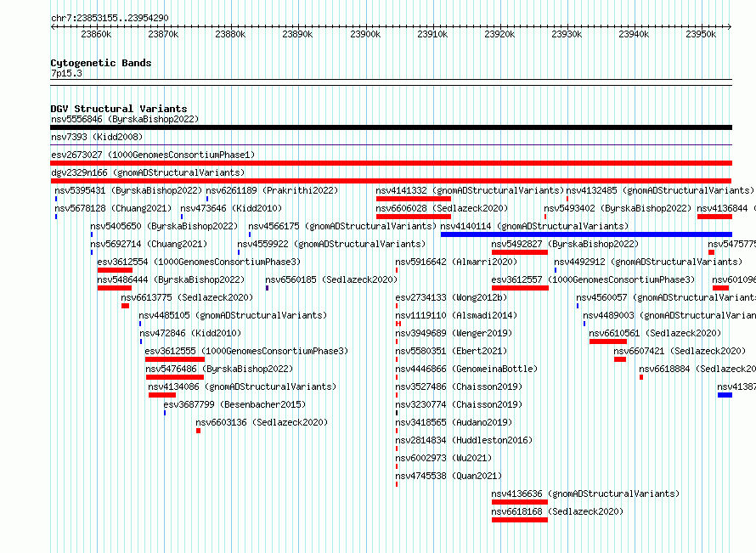Open nsv3418565 (Audano2019) label
The height and width of the screenshot is (553, 756).
tap(454, 422)
